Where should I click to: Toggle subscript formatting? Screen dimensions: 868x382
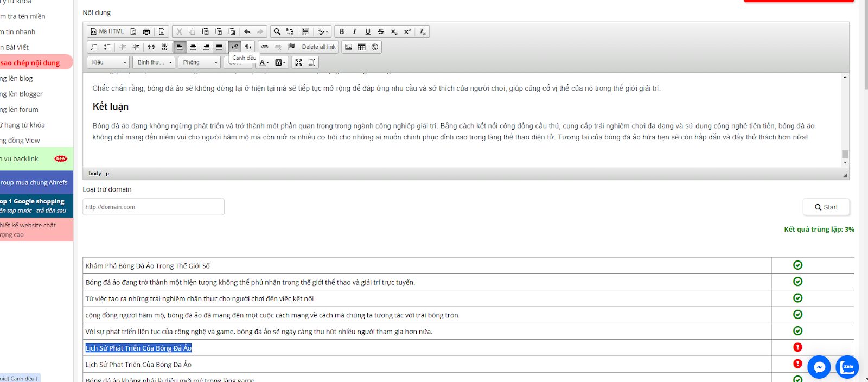(394, 31)
